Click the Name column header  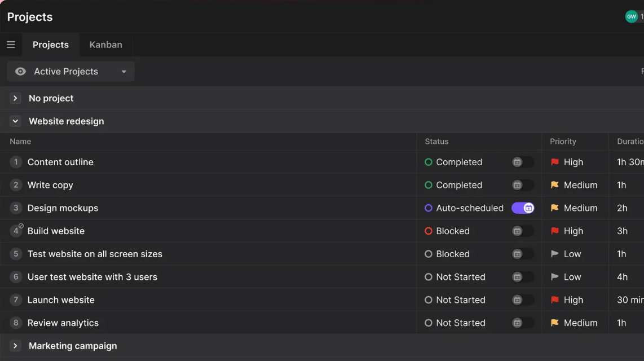20,141
